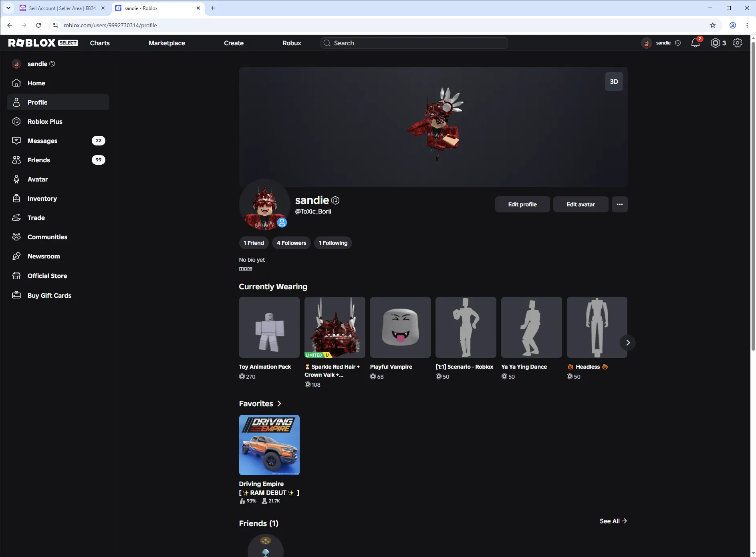Open the settings gear icon
Screen dimensions: 756x557
coord(738,43)
